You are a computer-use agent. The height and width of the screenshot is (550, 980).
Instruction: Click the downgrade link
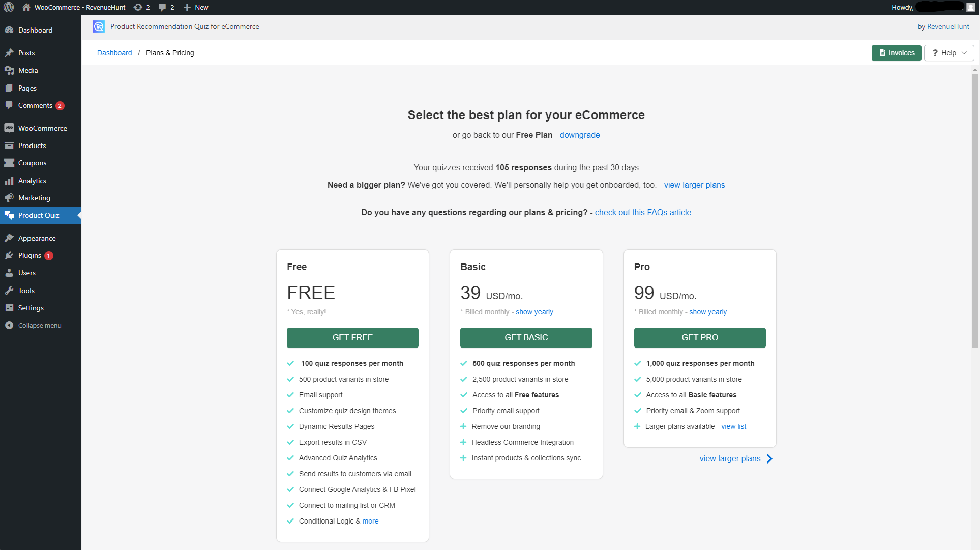pyautogui.click(x=580, y=135)
